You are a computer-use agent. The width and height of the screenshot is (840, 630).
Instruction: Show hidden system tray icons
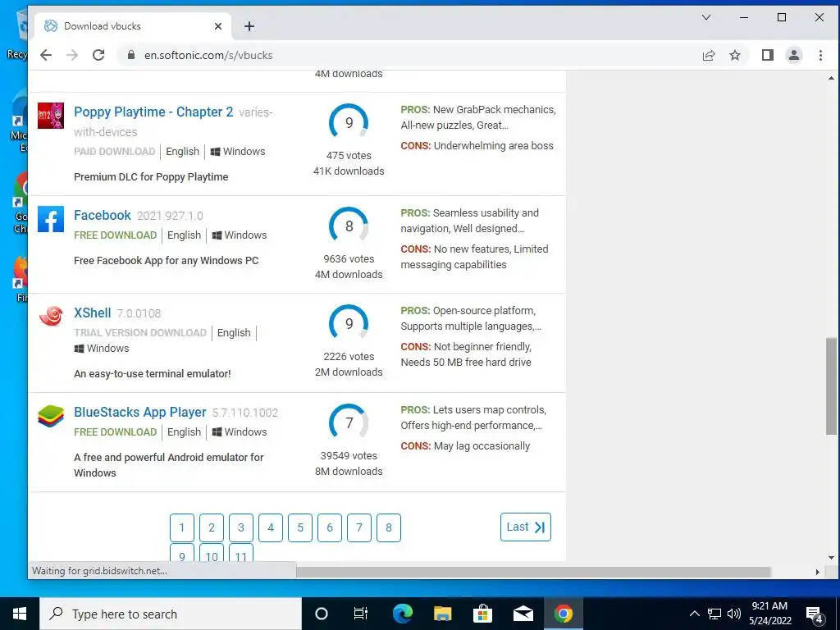tap(694, 614)
